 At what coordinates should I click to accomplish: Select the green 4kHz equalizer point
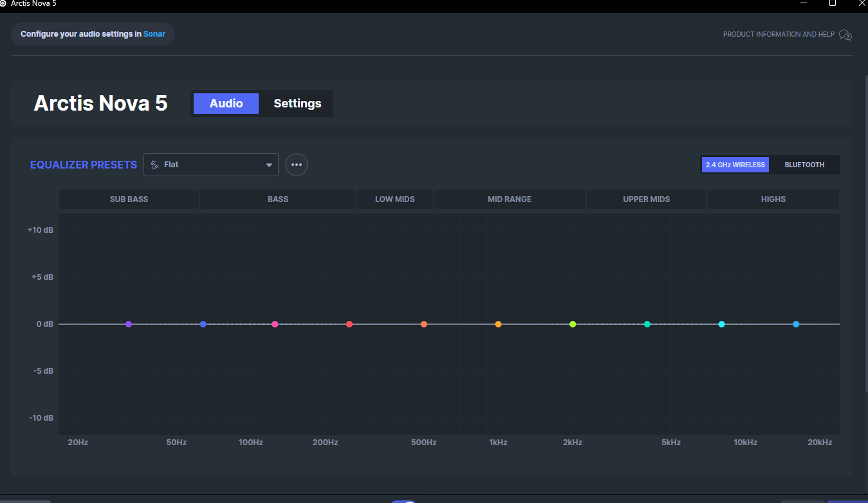pos(647,324)
